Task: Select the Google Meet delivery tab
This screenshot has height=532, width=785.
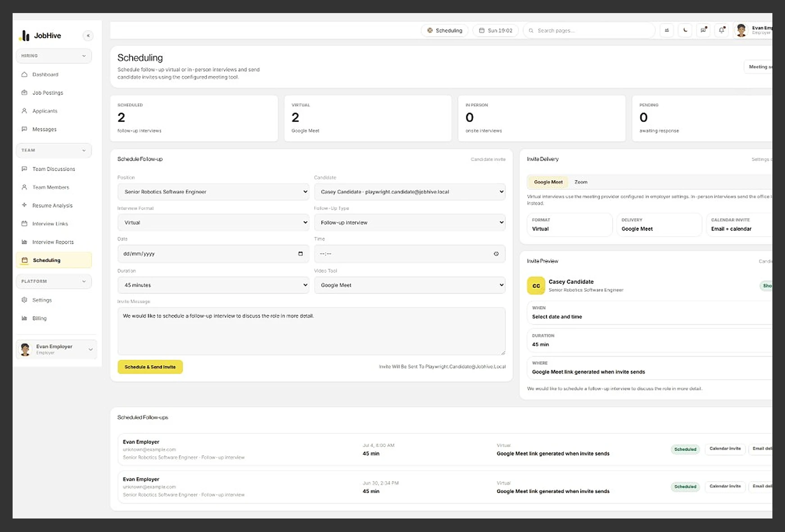Action: pos(548,182)
